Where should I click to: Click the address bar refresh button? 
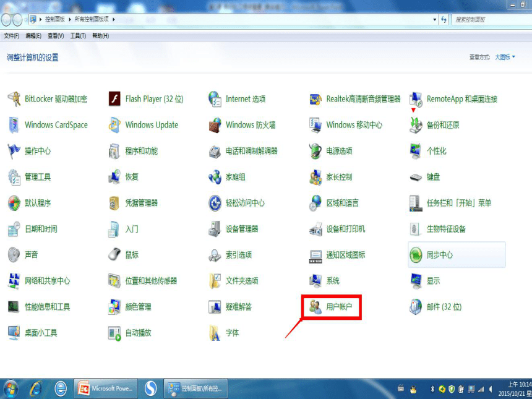click(444, 20)
